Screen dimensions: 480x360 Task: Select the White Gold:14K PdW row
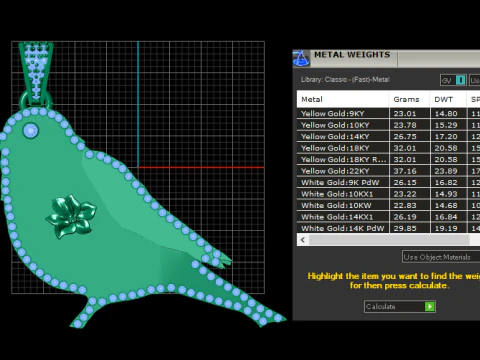pyautogui.click(x=388, y=228)
